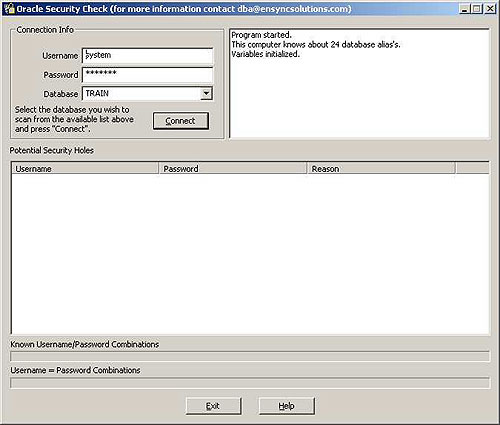The width and height of the screenshot is (500, 425).
Task: Click the Known Username/Password Combinations progress bar
Action: [250, 356]
